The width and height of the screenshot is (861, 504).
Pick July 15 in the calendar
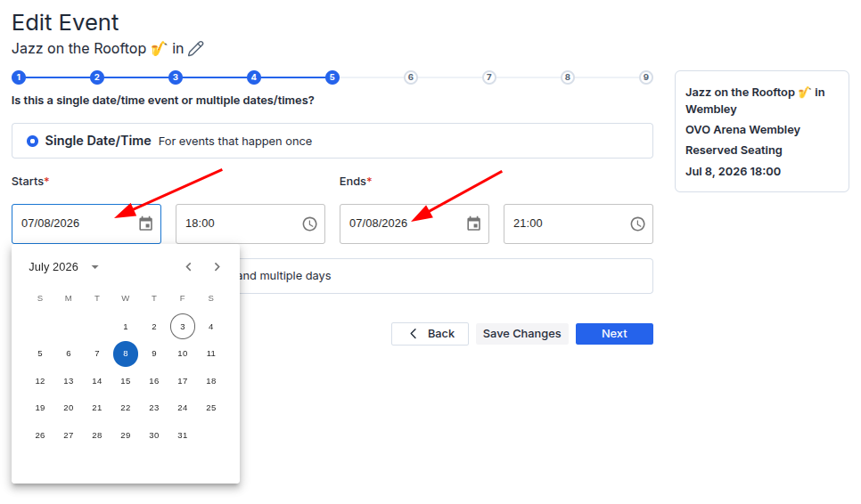point(126,381)
